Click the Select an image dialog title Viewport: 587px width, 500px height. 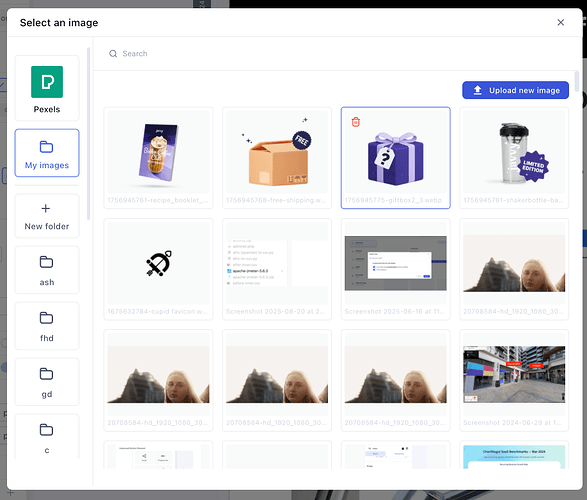coord(59,23)
